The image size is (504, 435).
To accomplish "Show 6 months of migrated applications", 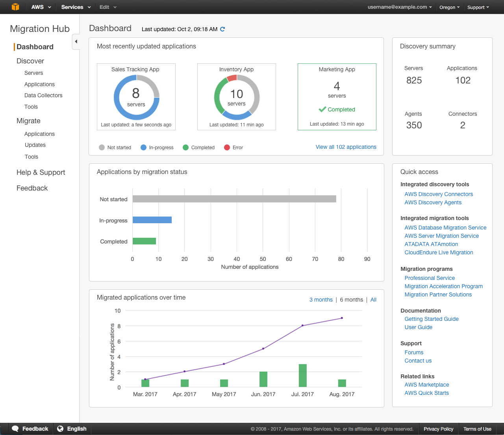I will 352,300.
